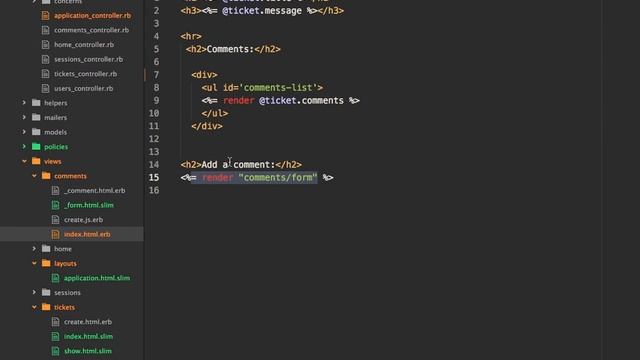Click the orange layouts folder icon

coord(46,263)
